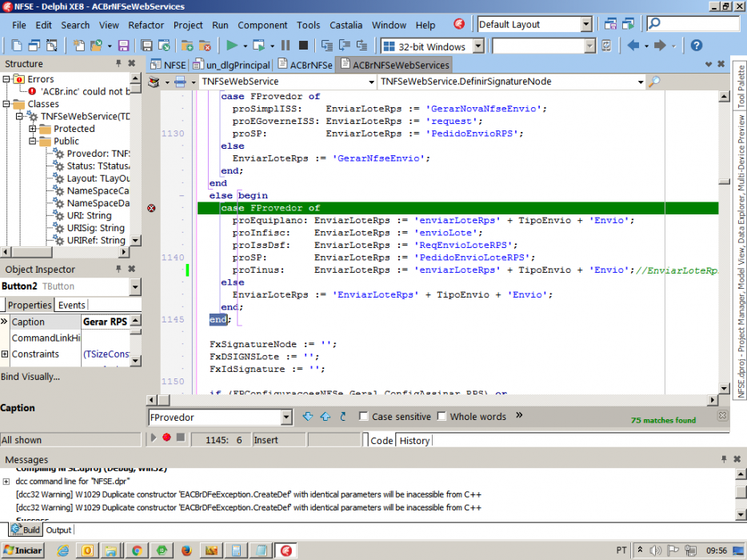The width and height of the screenshot is (747, 560).
Task: Click the green Run button in toolbar
Action: coord(232,46)
